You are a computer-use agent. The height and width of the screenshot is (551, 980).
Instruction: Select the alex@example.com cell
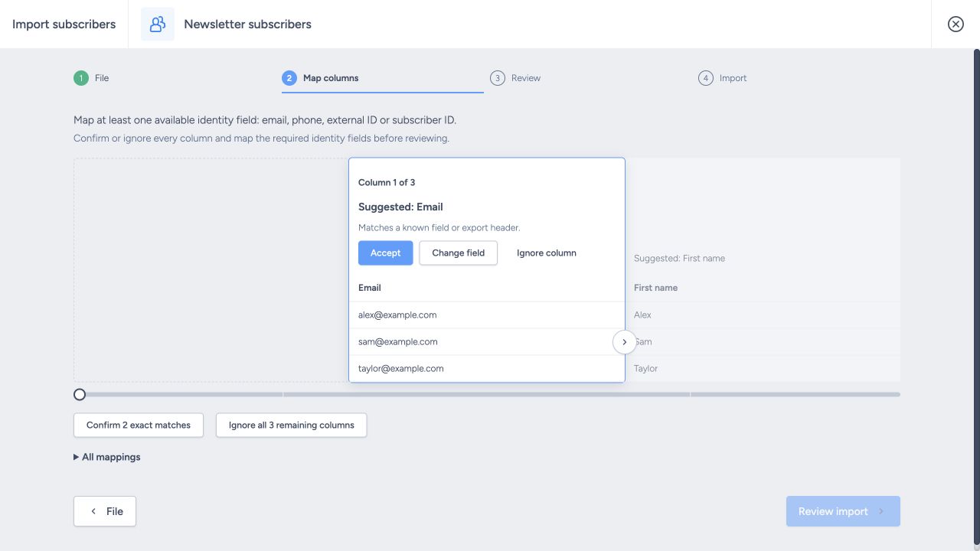coord(487,315)
